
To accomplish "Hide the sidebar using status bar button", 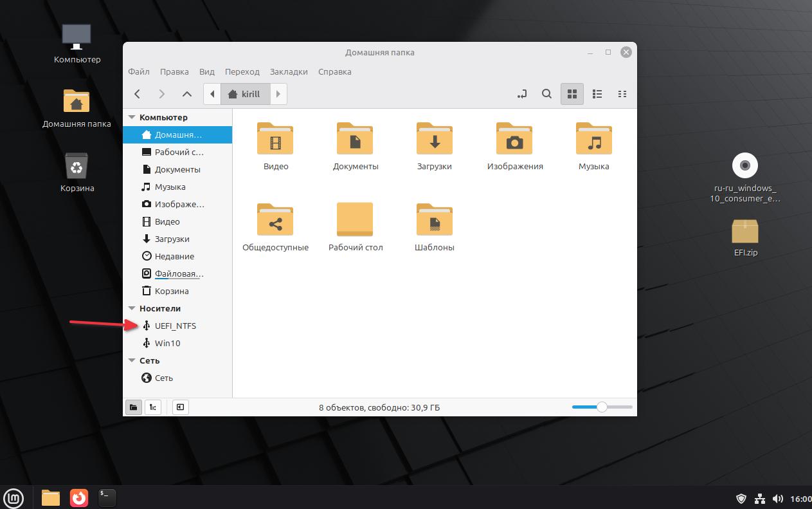I will (x=181, y=407).
